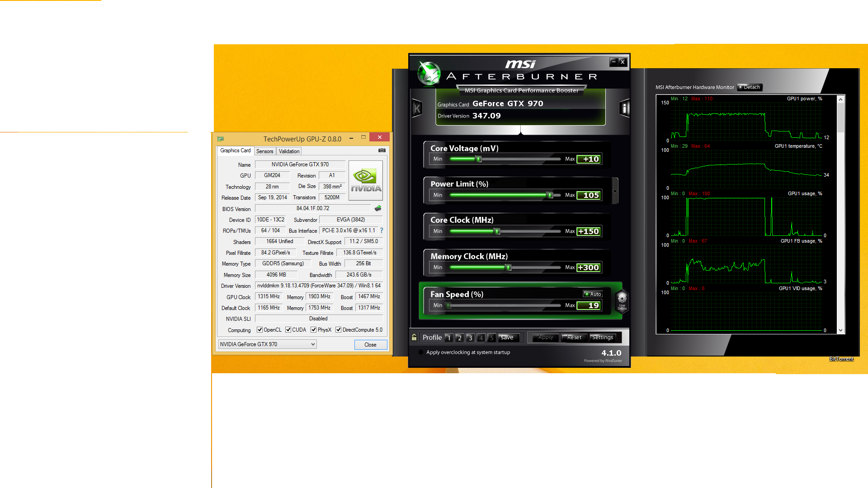Image resolution: width=868 pixels, height=488 pixels.
Task: Open Afterburner Settings
Action: pos(602,338)
